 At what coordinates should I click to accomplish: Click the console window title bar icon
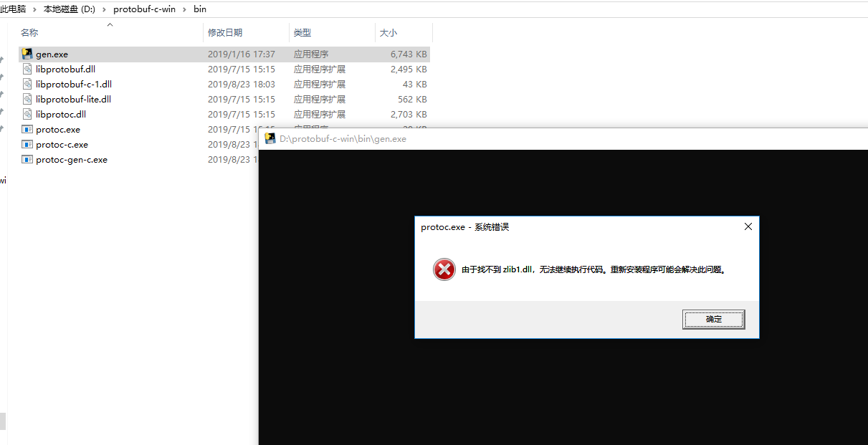pyautogui.click(x=270, y=138)
